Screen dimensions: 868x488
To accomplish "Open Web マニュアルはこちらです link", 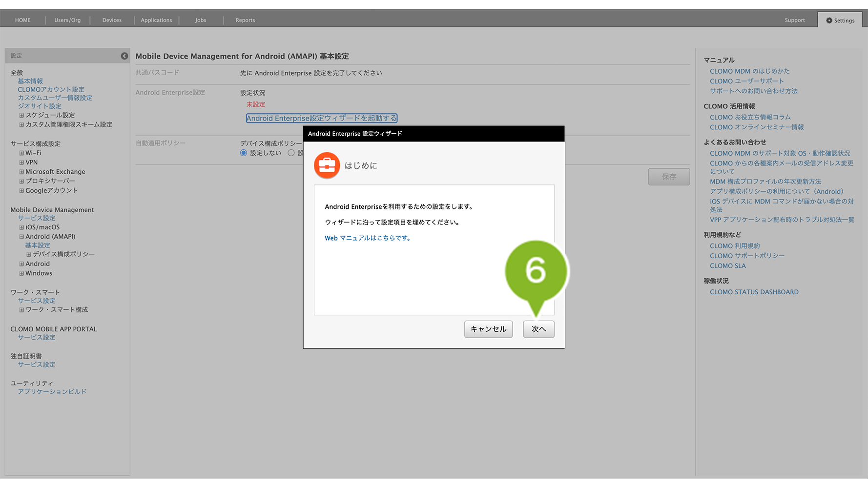I will (x=369, y=238).
